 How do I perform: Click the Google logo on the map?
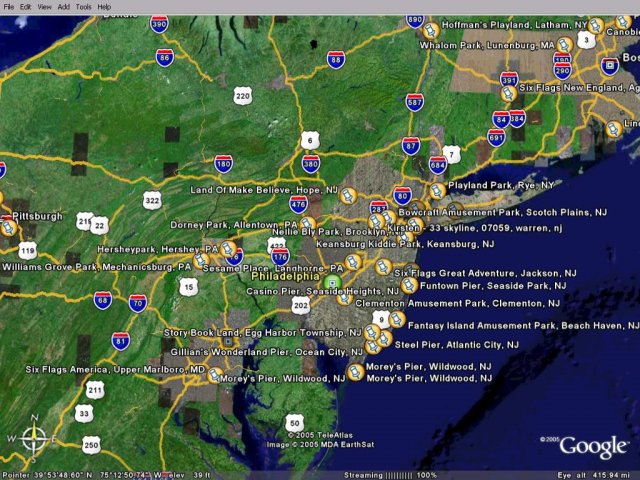(x=593, y=447)
